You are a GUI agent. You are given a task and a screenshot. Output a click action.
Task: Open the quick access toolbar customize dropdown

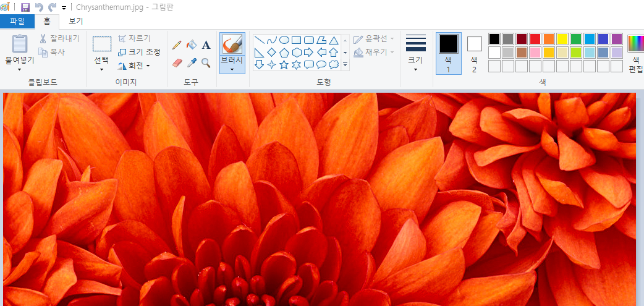click(64, 8)
